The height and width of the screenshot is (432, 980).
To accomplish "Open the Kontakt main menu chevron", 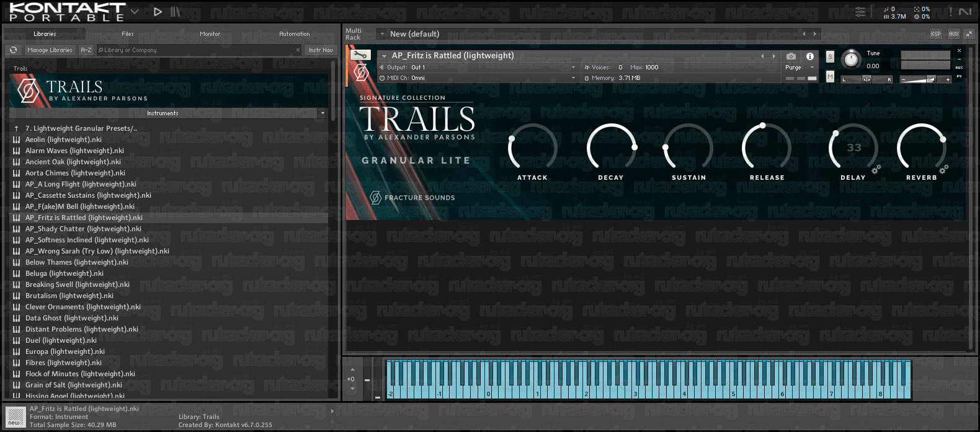I will pos(135,11).
